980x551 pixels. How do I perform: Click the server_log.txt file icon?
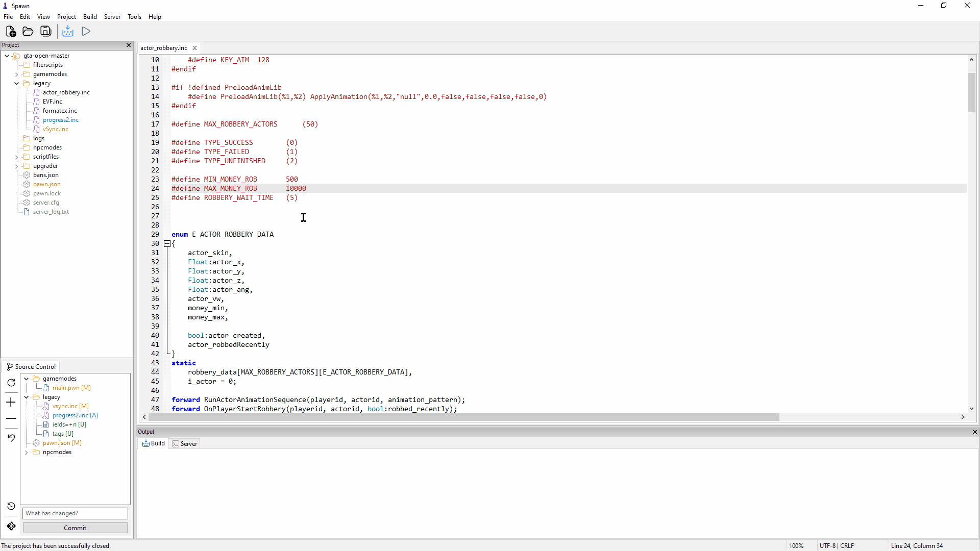[27, 212]
